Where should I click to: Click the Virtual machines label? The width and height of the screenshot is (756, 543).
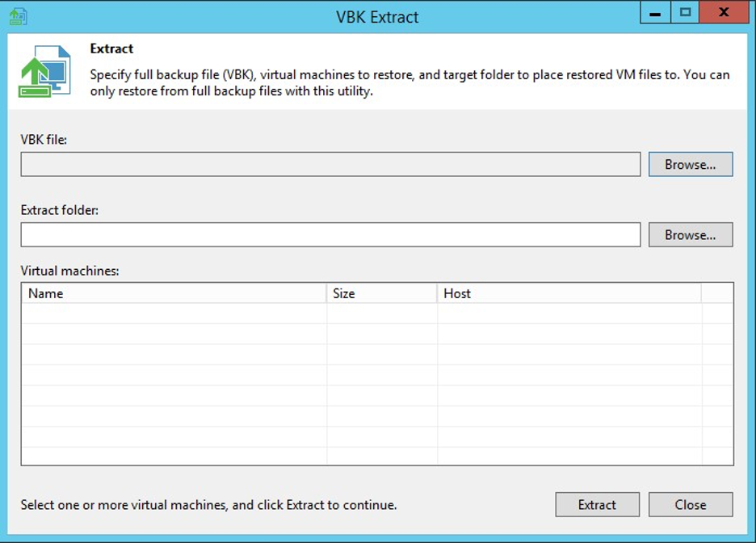coord(70,271)
